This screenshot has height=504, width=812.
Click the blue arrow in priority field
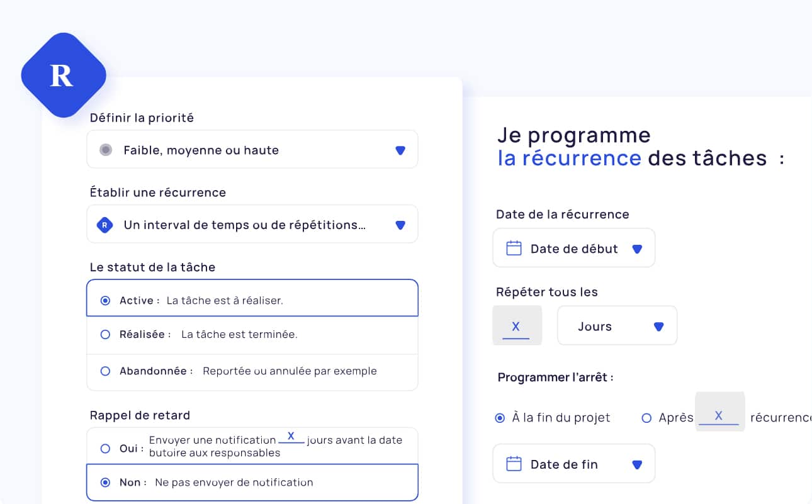[400, 150]
